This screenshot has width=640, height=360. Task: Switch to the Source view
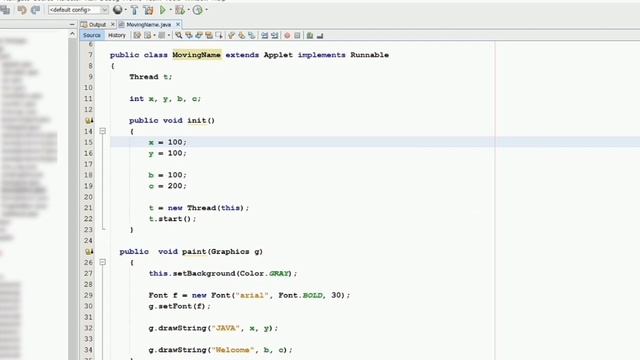[91, 36]
